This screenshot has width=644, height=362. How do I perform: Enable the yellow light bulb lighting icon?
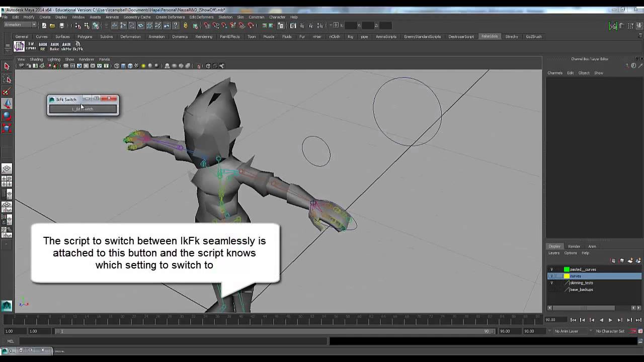pyautogui.click(x=143, y=66)
